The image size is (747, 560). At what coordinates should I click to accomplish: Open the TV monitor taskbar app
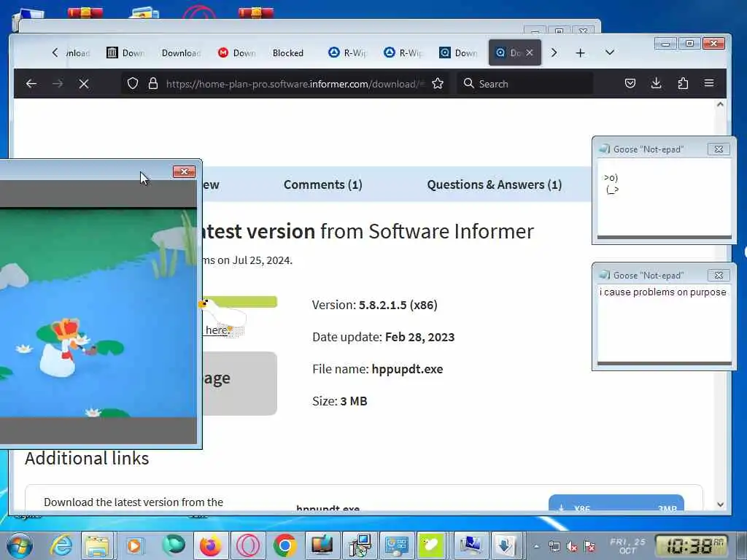(x=322, y=545)
